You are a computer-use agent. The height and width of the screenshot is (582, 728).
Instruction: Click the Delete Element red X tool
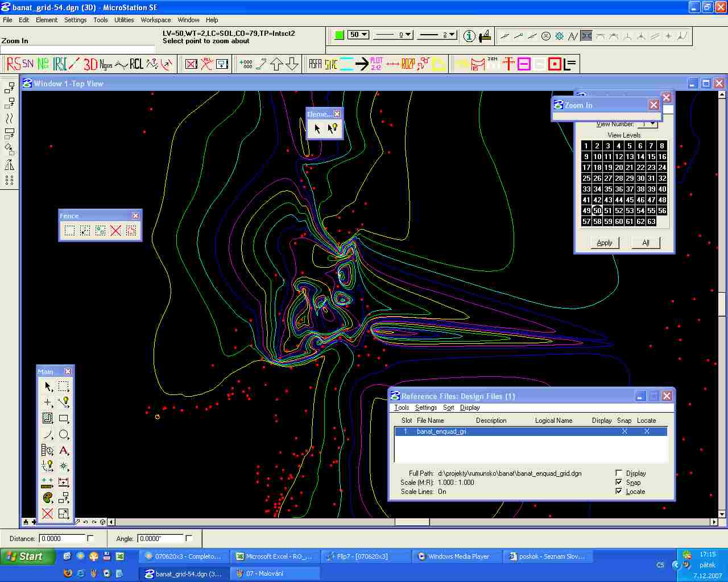pos(47,514)
